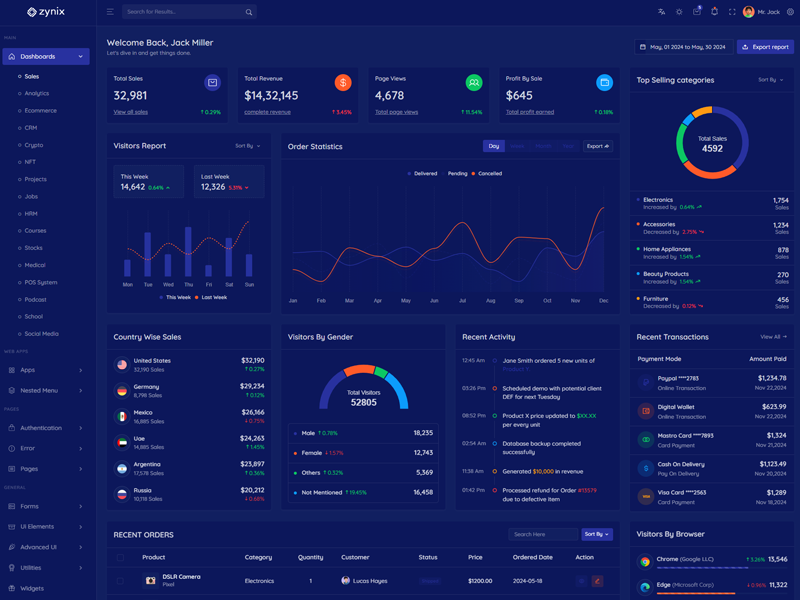The image size is (800, 600).
Task: Click the Zynix logo
Action: 47,12
